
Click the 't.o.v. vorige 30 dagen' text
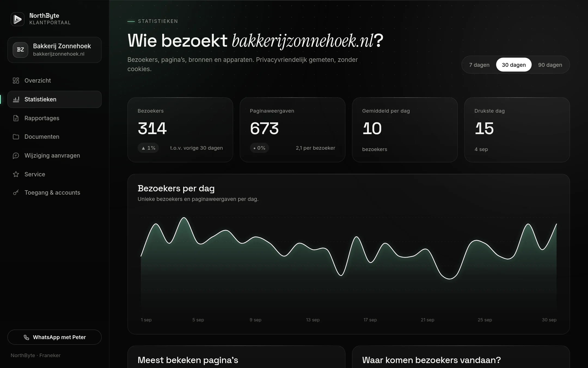[196, 148]
